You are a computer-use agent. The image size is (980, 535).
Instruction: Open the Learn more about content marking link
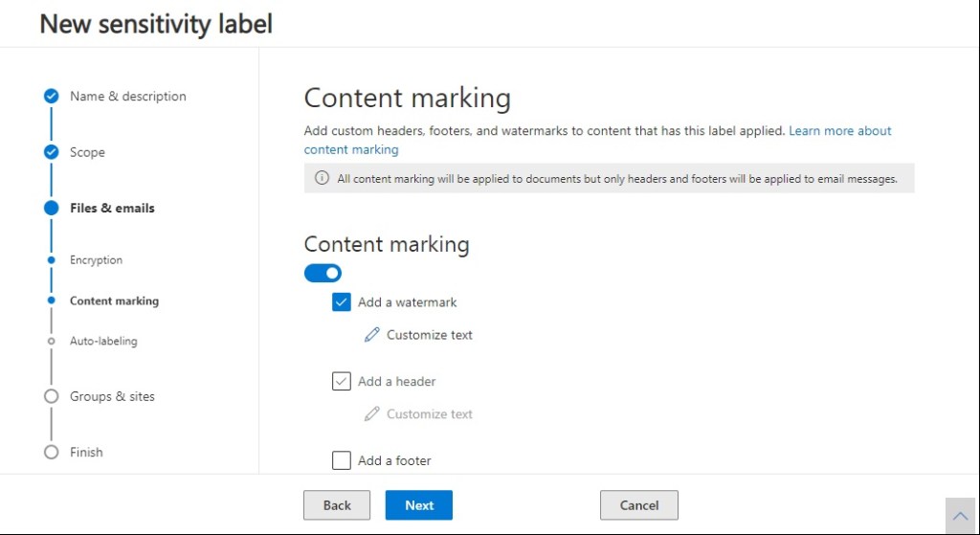pyautogui.click(x=839, y=131)
